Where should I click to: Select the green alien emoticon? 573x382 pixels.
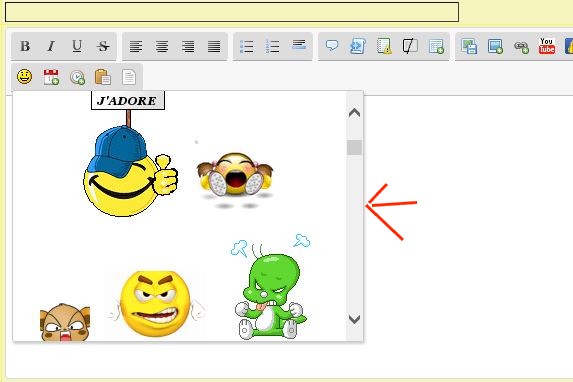point(270,286)
